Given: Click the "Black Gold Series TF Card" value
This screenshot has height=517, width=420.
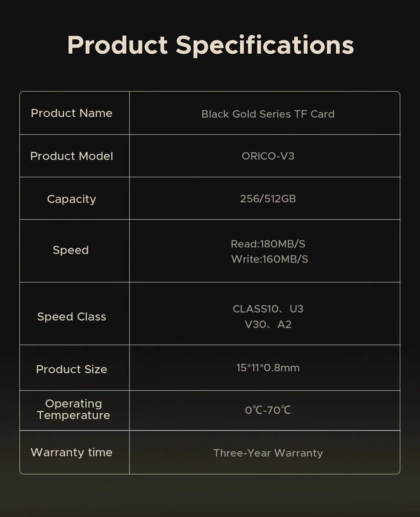Looking at the screenshot, I should [268, 114].
